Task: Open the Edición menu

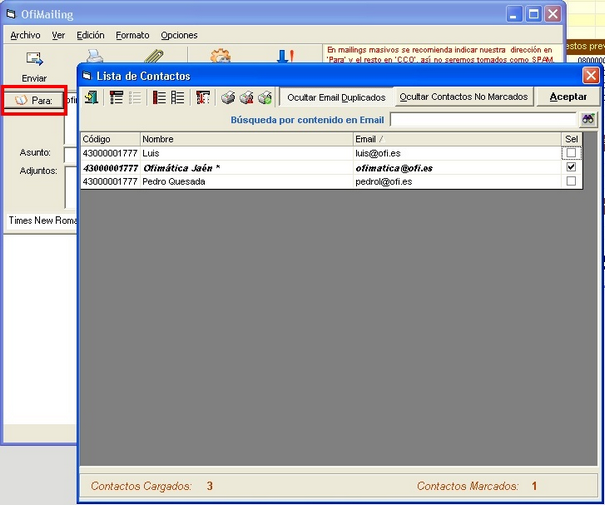Action: pos(90,35)
